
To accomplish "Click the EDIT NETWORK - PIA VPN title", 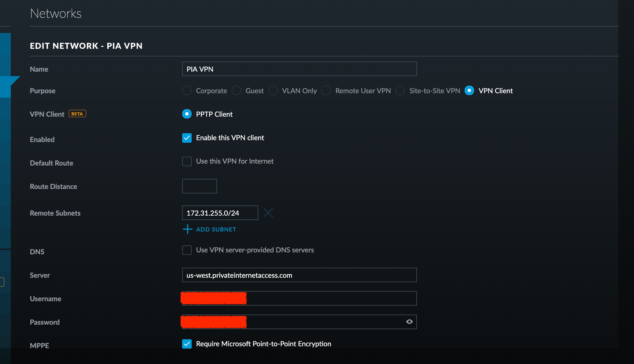I will click(86, 46).
